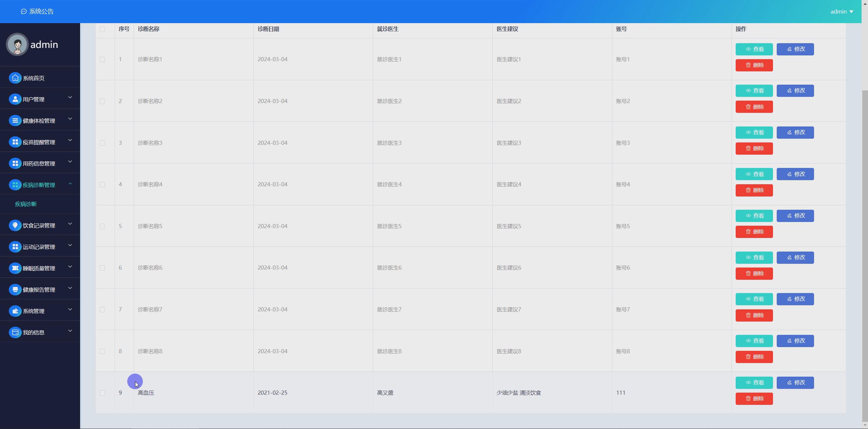Click the lightbulb icon beside 饮食记录管理

15,225
